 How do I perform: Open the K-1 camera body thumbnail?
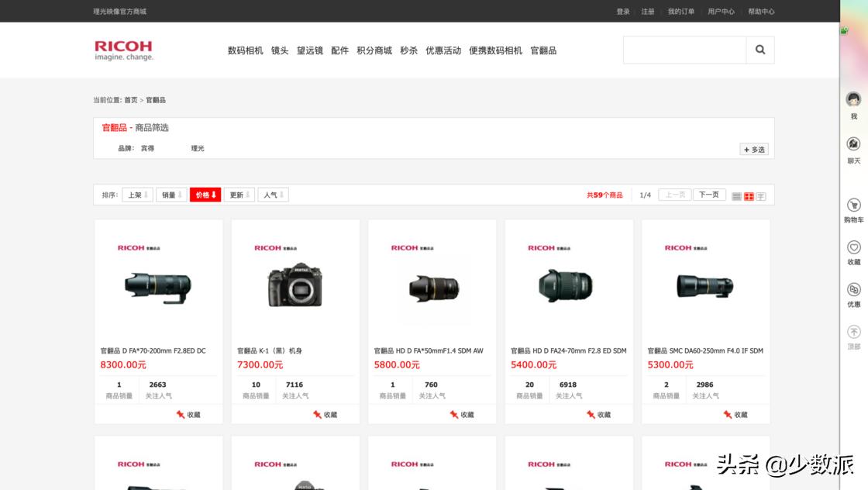click(295, 285)
